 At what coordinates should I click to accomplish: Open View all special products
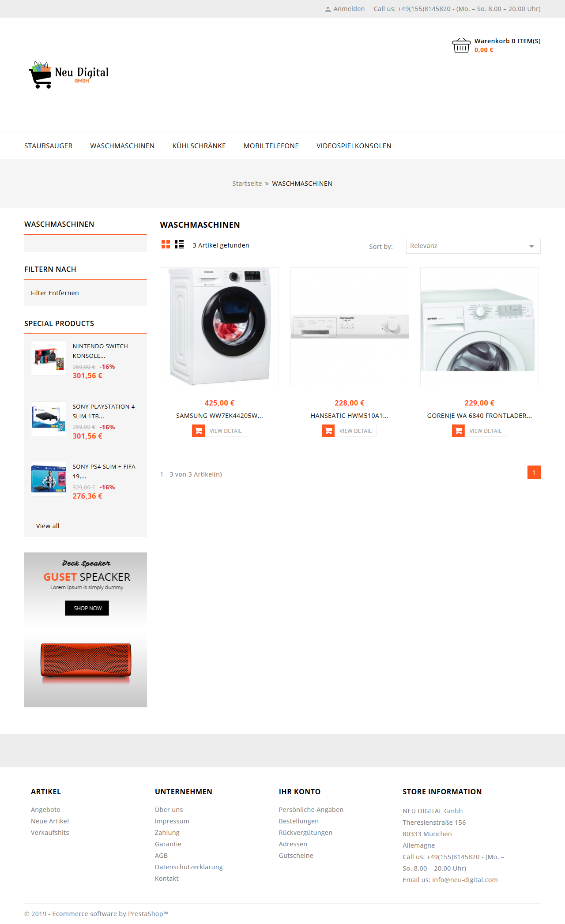pyautogui.click(x=48, y=526)
